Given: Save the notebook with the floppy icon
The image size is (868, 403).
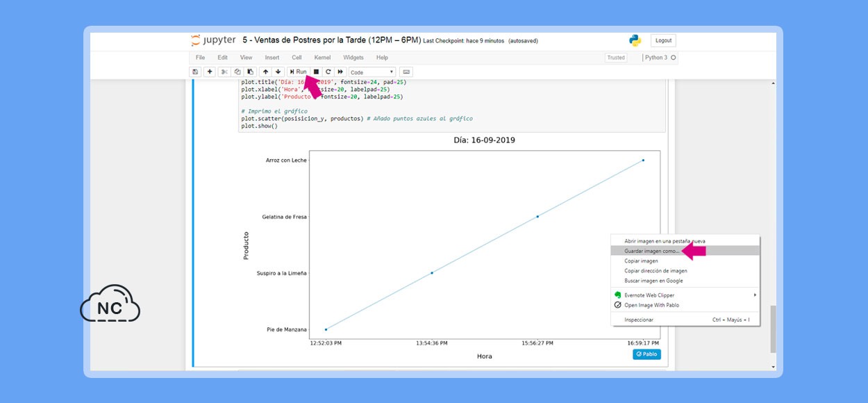Looking at the screenshot, I should [x=195, y=72].
